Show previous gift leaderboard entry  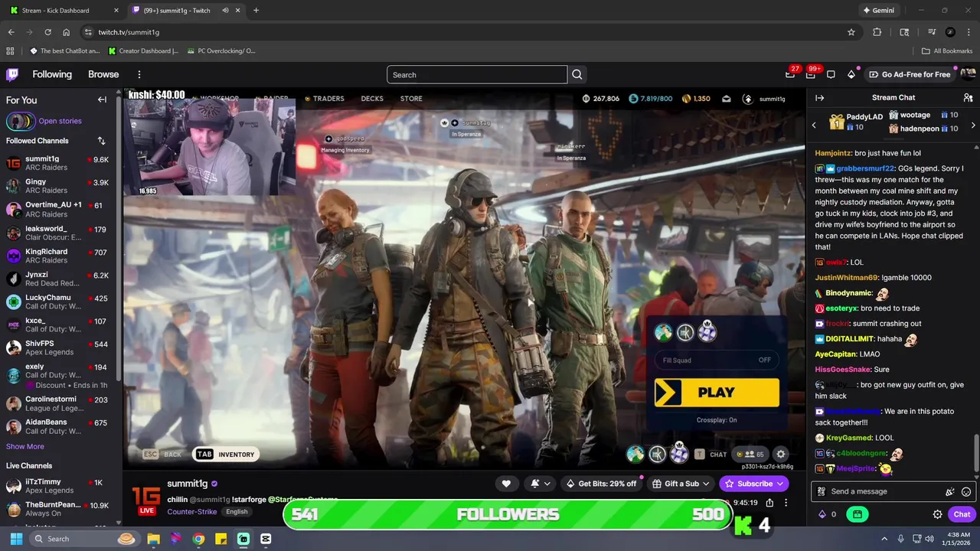[x=814, y=125]
